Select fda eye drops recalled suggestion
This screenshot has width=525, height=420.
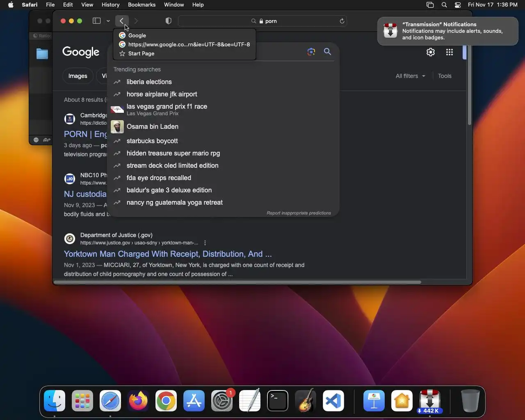(224, 178)
